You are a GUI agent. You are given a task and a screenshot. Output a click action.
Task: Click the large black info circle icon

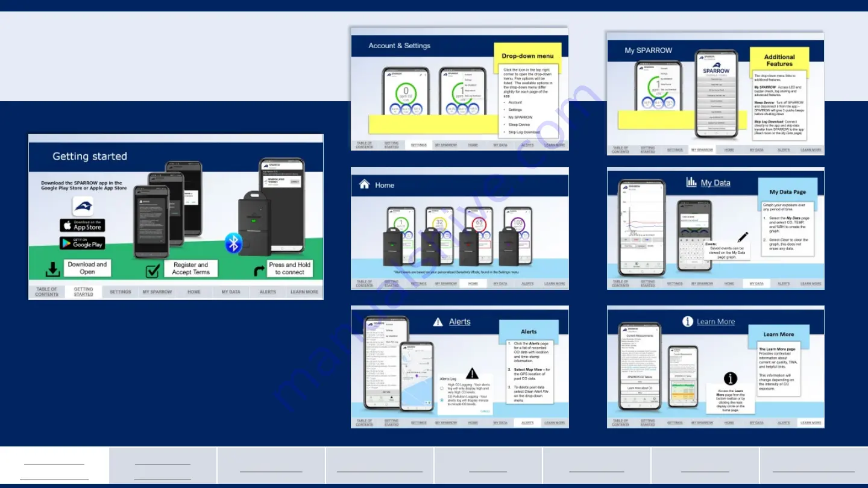(x=730, y=378)
